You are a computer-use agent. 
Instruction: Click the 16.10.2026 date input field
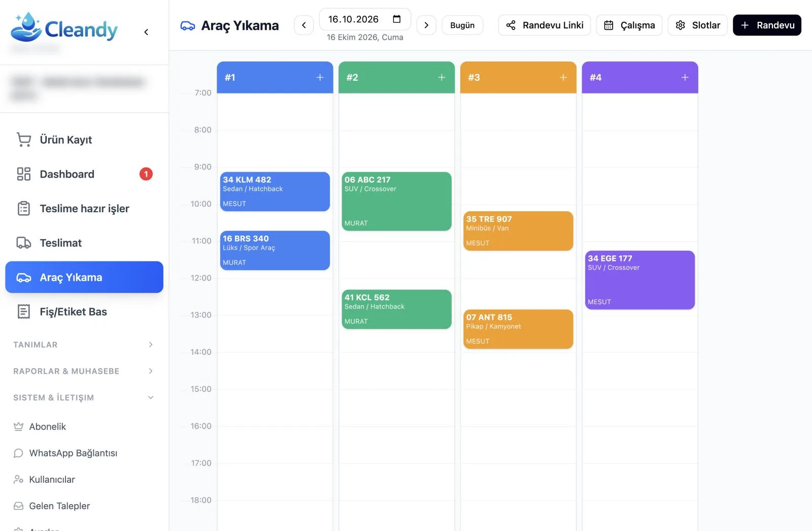tap(365, 19)
